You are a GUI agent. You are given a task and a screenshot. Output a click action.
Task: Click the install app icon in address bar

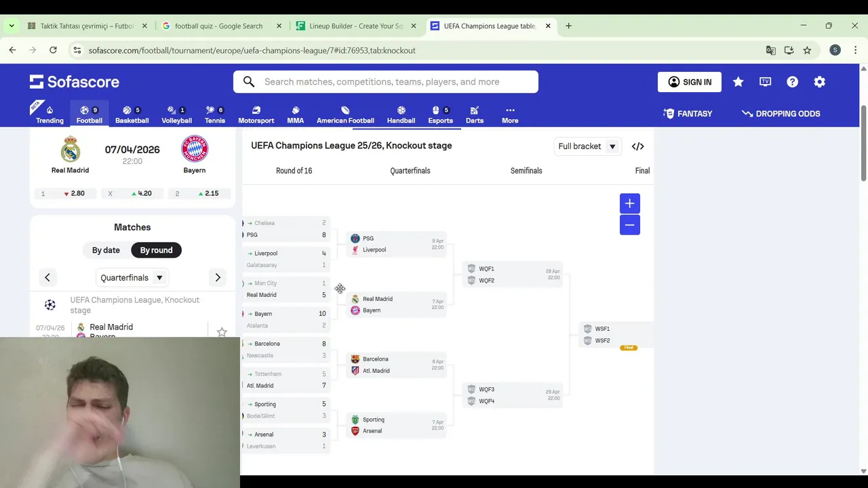click(789, 50)
